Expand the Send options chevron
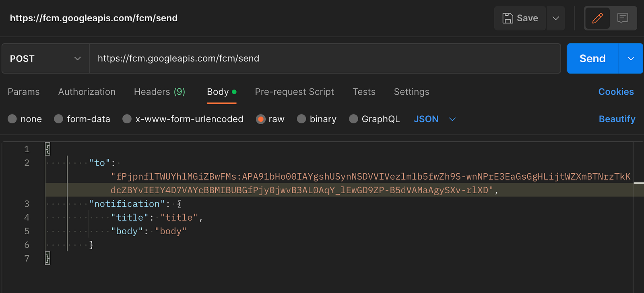Screen dimensions: 644x293 (x=631, y=59)
